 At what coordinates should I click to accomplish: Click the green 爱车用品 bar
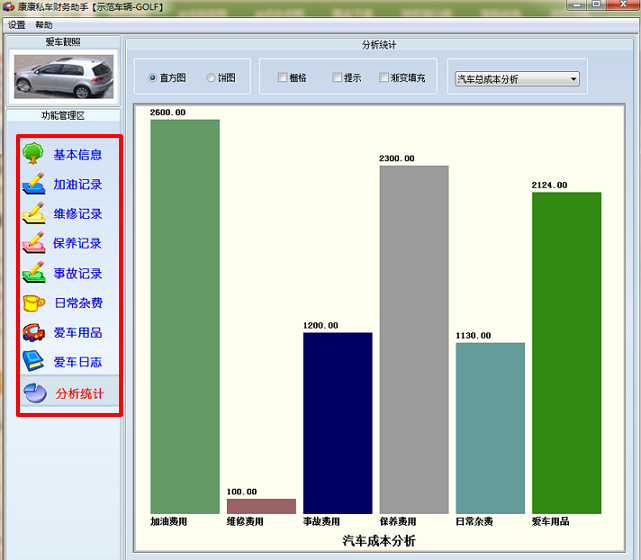click(567, 353)
